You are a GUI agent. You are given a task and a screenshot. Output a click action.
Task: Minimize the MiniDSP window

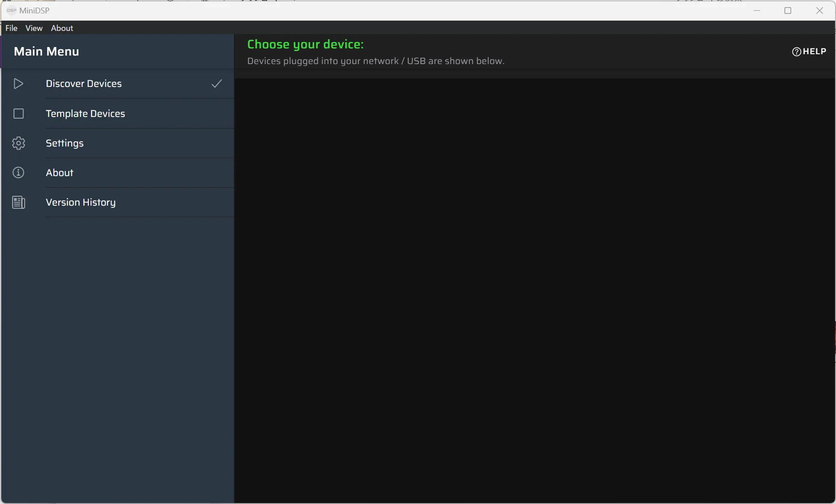click(x=757, y=11)
